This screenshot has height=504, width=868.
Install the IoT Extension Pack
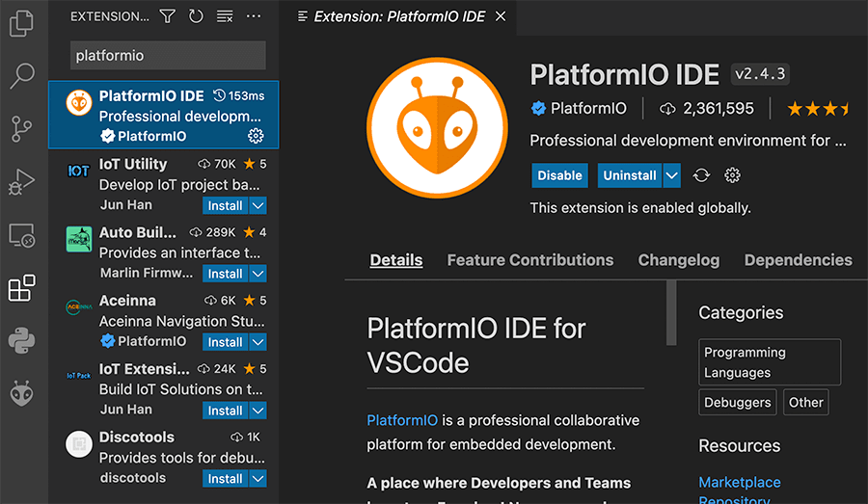tap(226, 410)
